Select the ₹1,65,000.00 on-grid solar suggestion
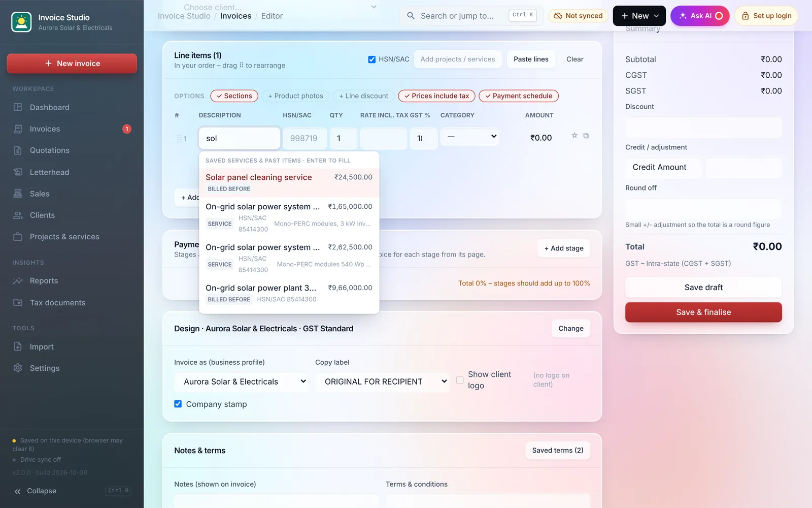Viewport: 812px width, 508px height. click(289, 217)
